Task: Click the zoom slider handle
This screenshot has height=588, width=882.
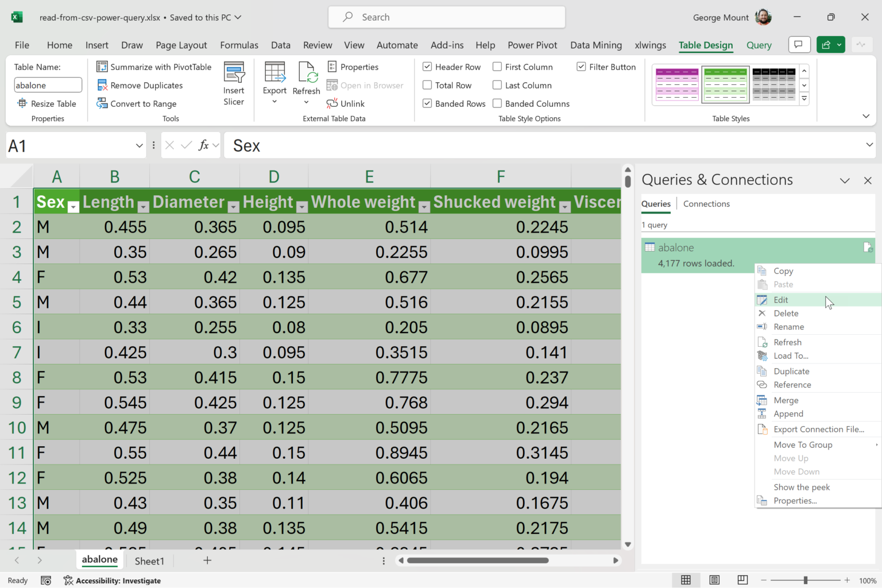Action: pos(806,580)
